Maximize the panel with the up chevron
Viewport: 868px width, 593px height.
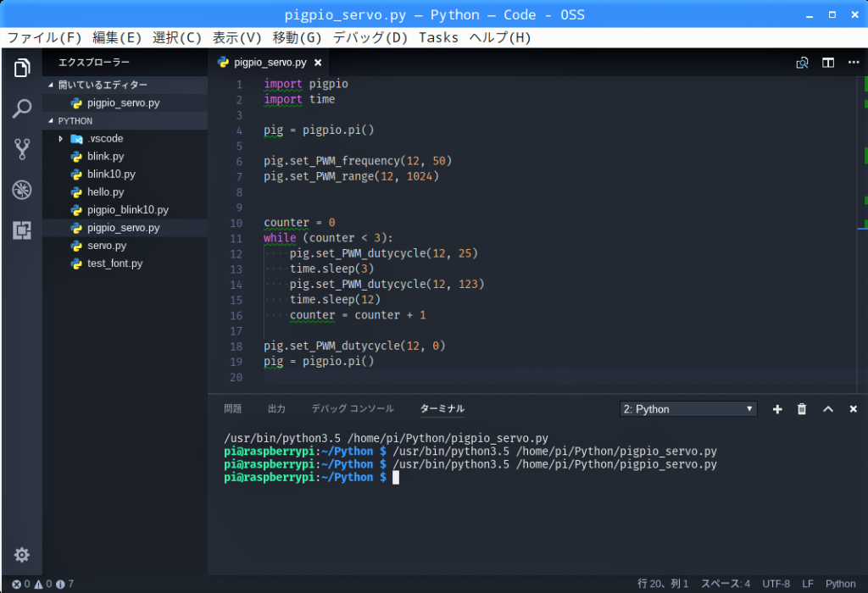coord(828,409)
